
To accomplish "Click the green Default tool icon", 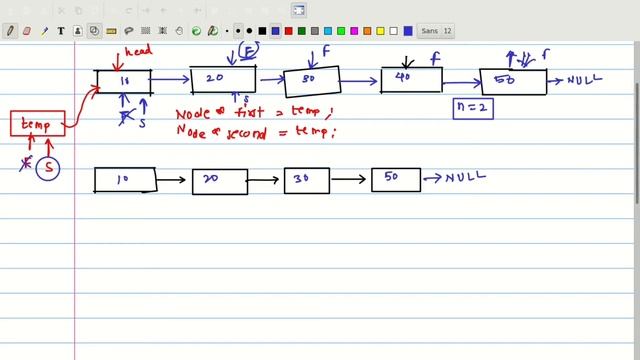I will [x=196, y=31].
